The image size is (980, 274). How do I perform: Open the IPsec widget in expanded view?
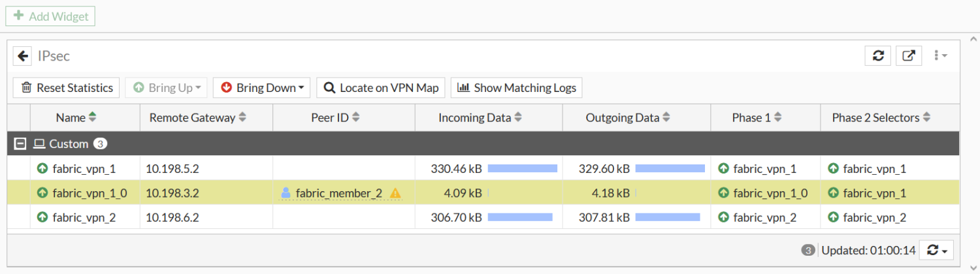[909, 56]
